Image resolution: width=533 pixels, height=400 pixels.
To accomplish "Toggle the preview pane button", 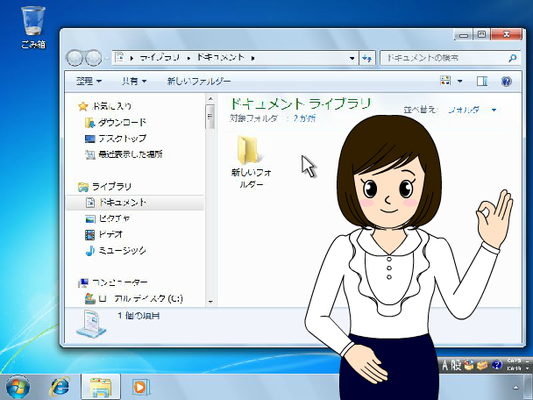I will click(x=482, y=81).
